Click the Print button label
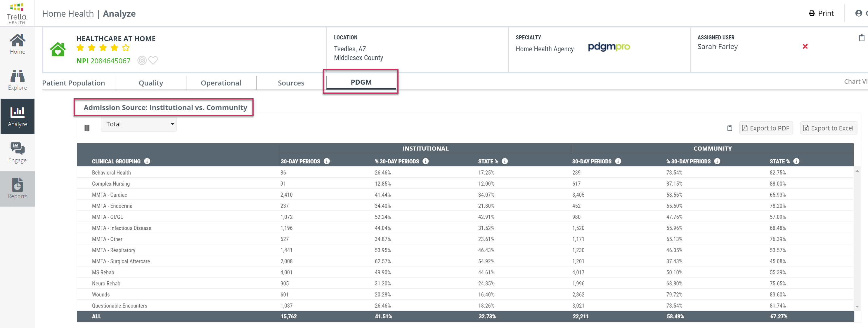The width and height of the screenshot is (868, 328). (826, 13)
